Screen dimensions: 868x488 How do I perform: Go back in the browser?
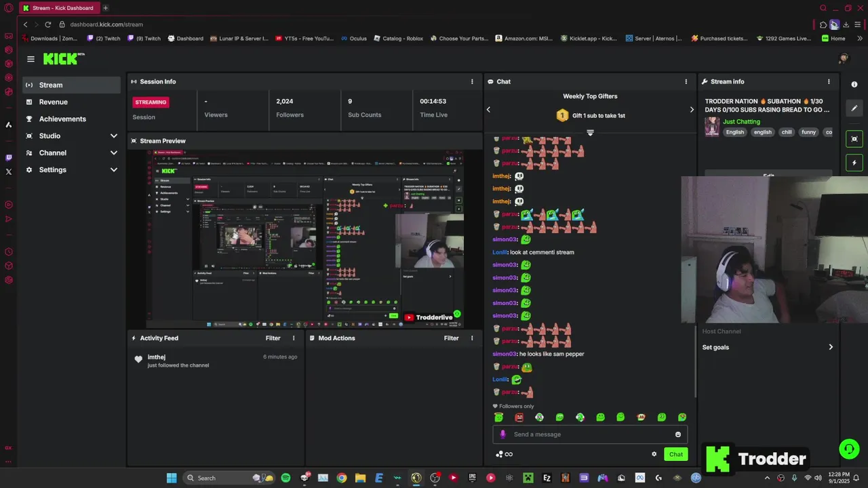(25, 24)
